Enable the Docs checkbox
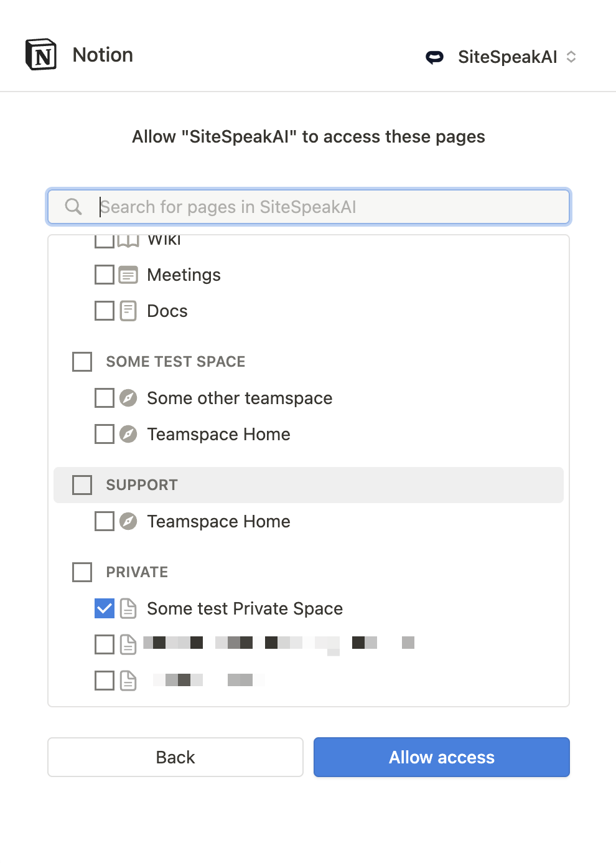This screenshot has width=616, height=863. coord(105,311)
